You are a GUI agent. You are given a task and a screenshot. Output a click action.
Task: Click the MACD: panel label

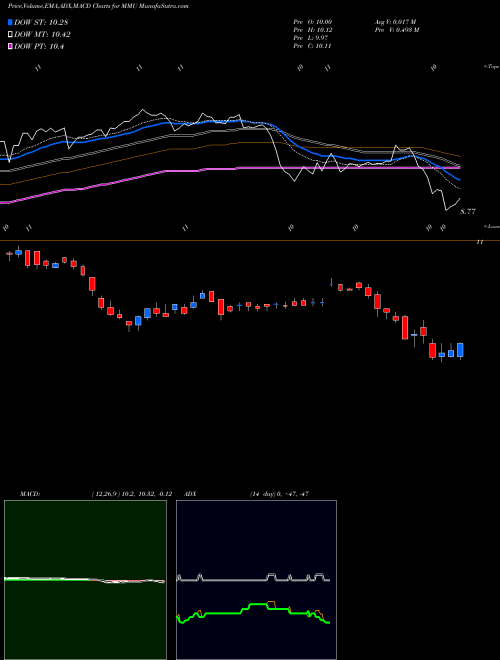(30, 494)
